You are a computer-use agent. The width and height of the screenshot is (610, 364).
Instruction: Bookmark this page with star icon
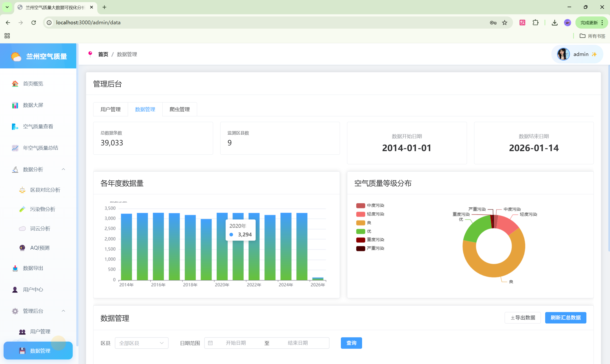505,23
